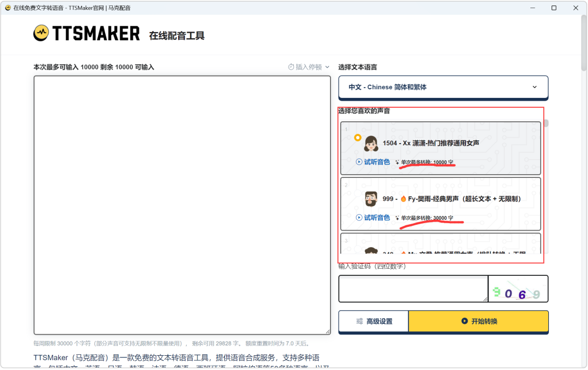Click the 开始转换 start conversion button
This screenshot has height=370, width=588.
pyautogui.click(x=479, y=321)
